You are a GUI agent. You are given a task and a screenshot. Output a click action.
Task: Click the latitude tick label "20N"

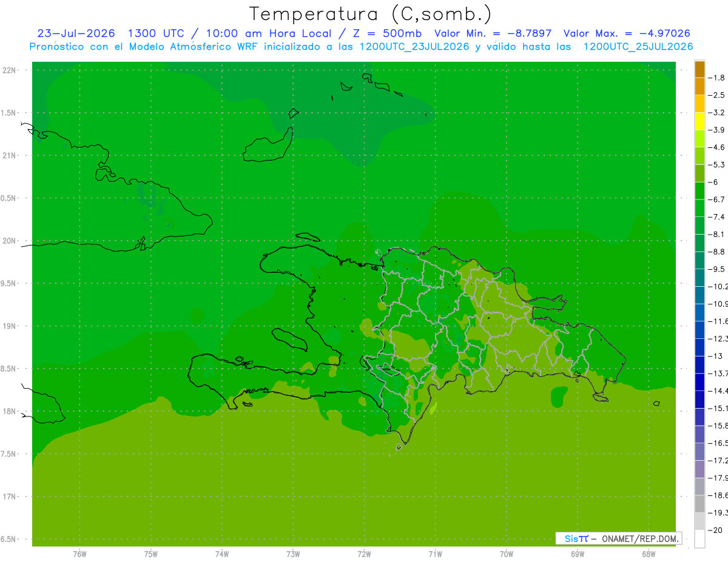click(x=10, y=241)
